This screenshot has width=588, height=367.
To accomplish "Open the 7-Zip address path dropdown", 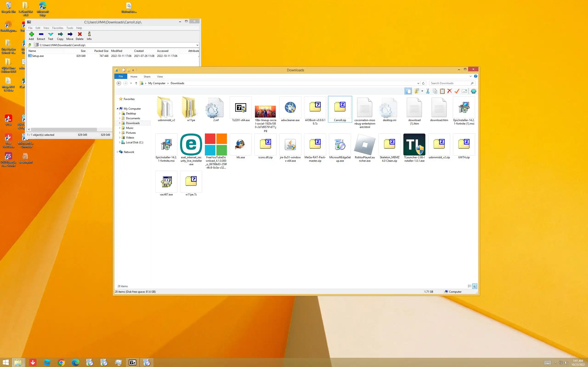I will 197,45.
